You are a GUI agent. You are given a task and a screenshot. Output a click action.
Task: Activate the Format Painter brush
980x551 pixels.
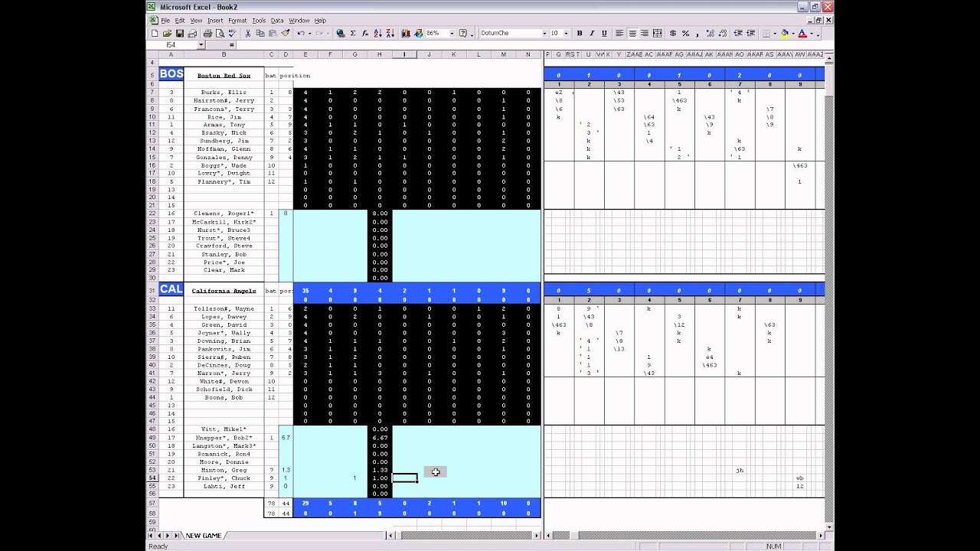tap(286, 34)
